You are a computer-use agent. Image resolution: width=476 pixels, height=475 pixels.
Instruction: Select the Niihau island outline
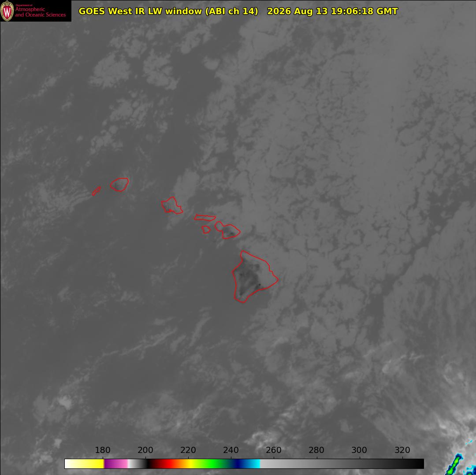(x=96, y=191)
